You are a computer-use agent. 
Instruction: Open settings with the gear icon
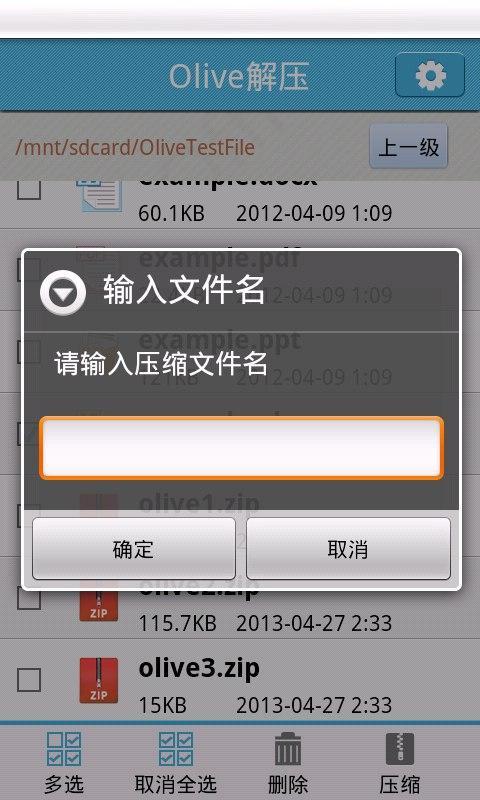click(x=430, y=75)
